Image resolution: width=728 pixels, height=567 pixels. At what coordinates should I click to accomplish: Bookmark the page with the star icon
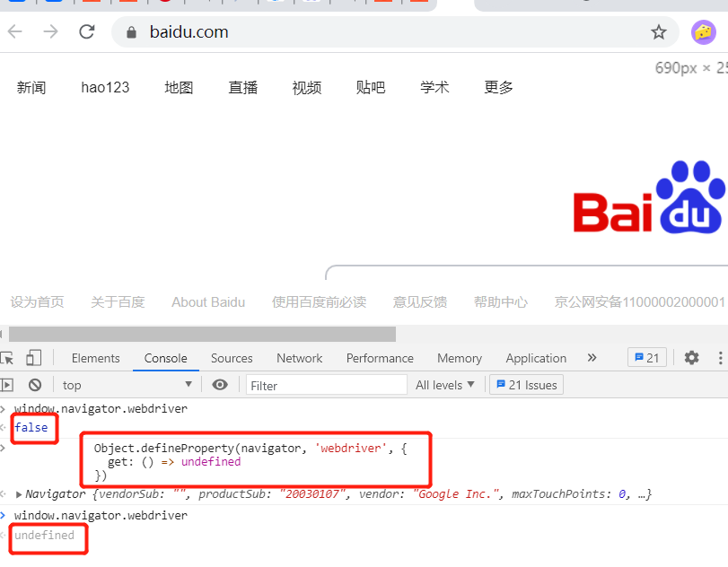tap(659, 31)
